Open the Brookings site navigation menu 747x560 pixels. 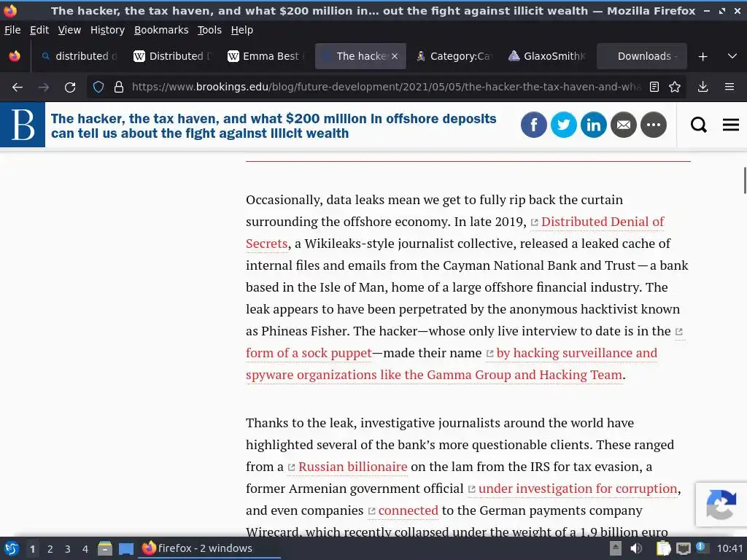tap(731, 125)
